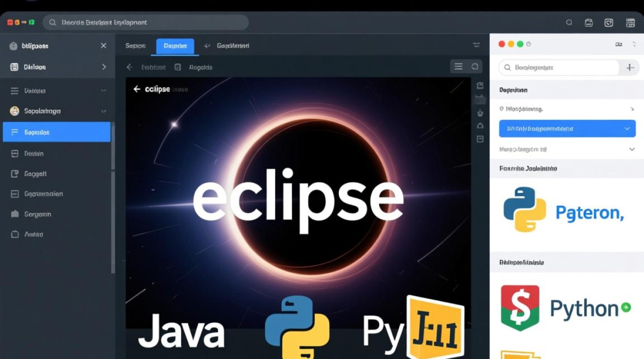
Task: Click the breadcrumb back arrow below the tabs
Action: (x=129, y=67)
